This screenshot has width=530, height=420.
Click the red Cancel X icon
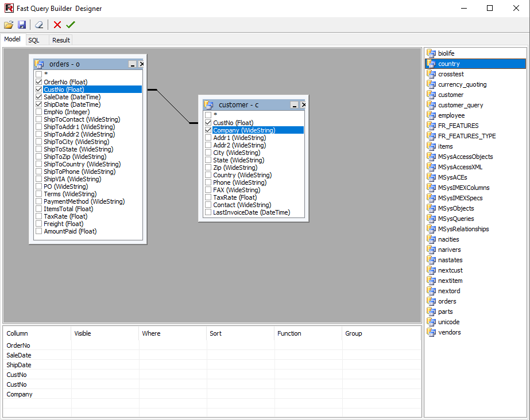pyautogui.click(x=57, y=25)
